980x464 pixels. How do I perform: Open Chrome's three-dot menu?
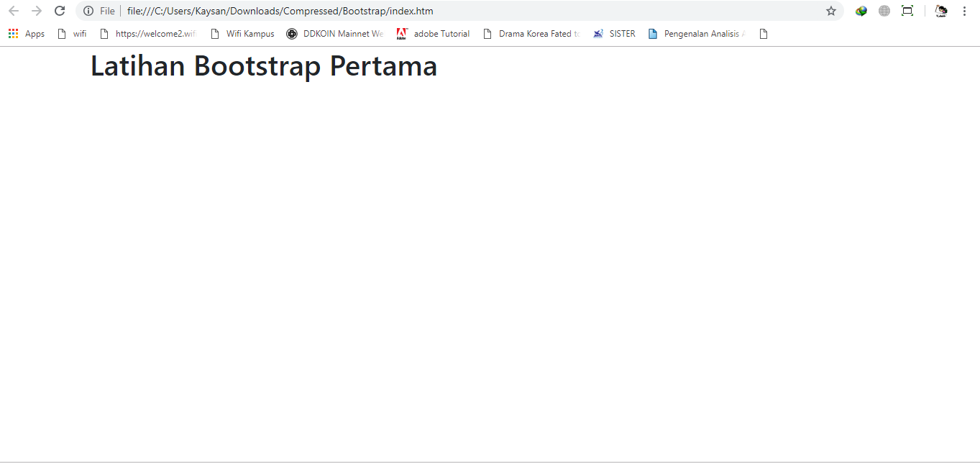(964, 11)
